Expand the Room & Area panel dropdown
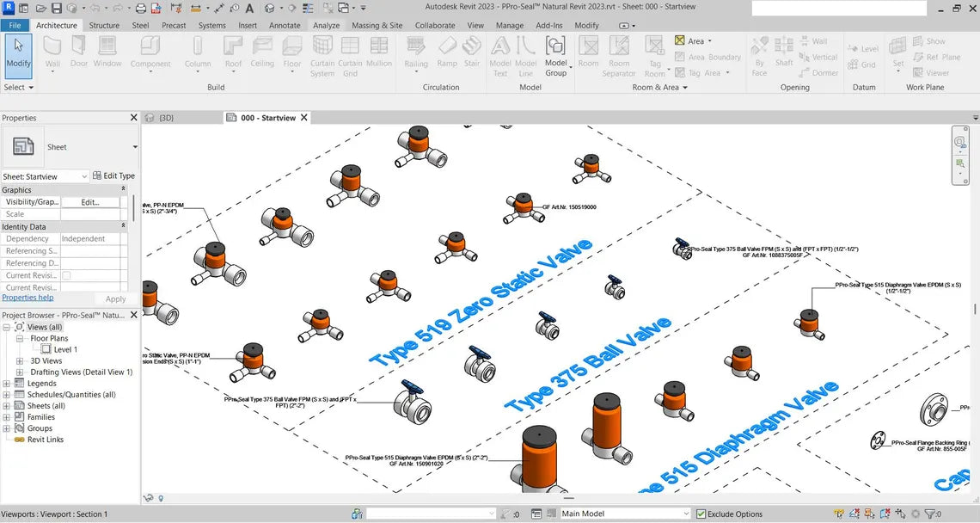980x523 pixels. [x=659, y=88]
